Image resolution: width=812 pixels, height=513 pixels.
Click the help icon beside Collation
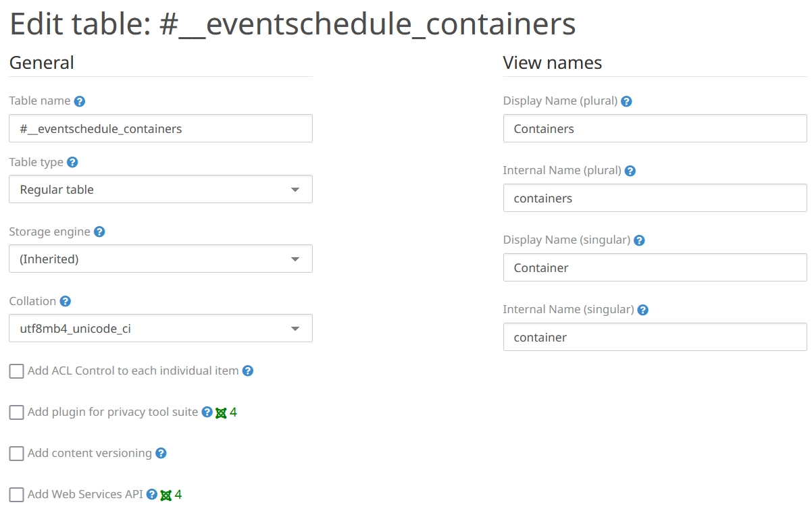[x=66, y=302]
